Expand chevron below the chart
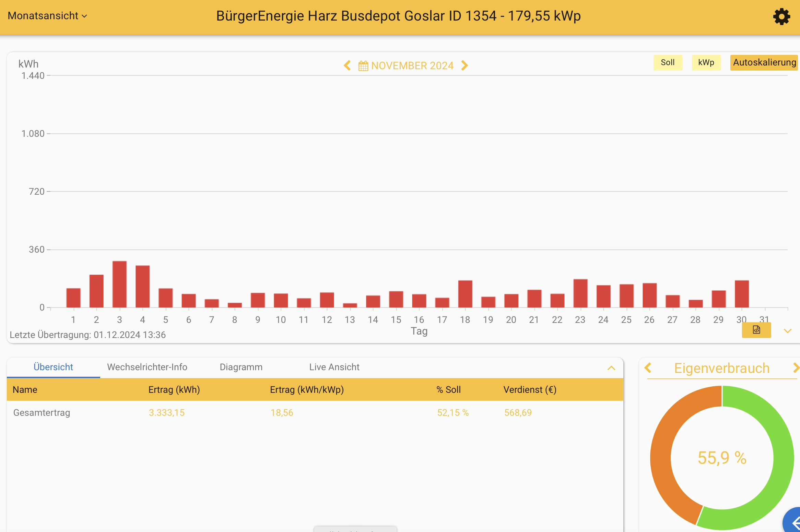Image resolution: width=800 pixels, height=532 pixels. tap(787, 331)
